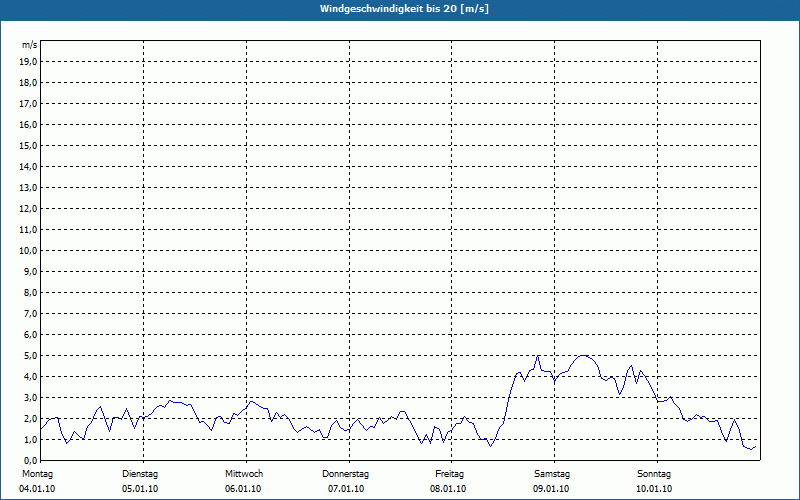The width and height of the screenshot is (800, 500).
Task: Select the 'Samstag' day label
Action: pyautogui.click(x=552, y=474)
